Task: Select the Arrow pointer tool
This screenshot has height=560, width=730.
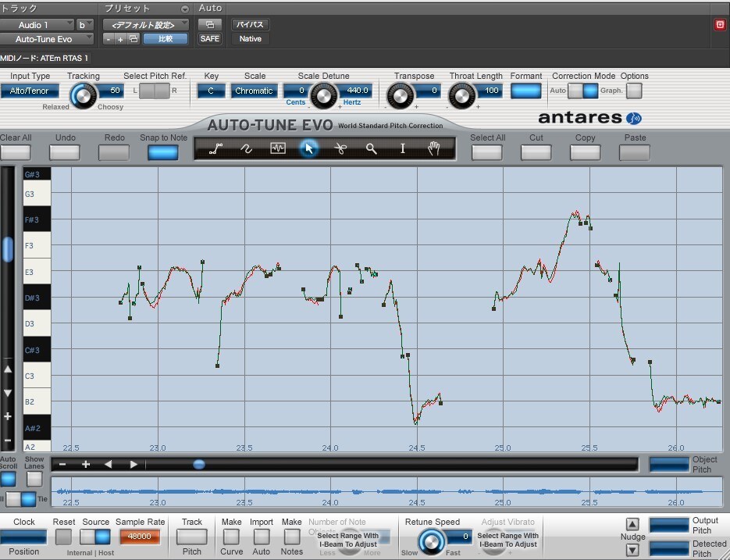Action: click(x=308, y=148)
